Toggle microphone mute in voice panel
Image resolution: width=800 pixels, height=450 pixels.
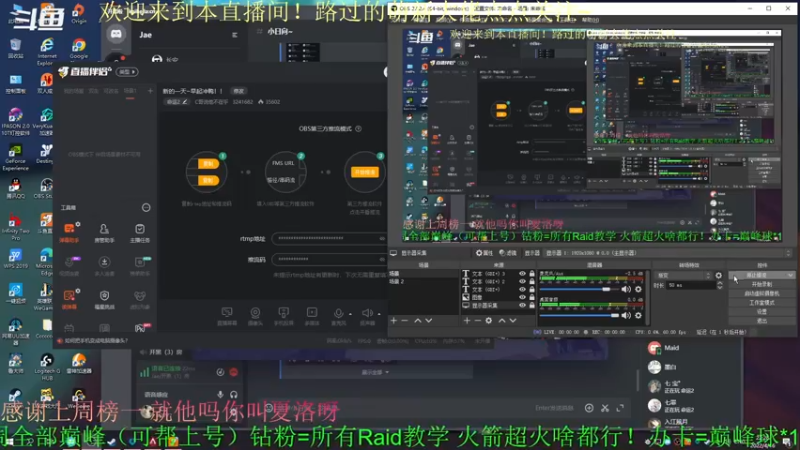click(220, 394)
